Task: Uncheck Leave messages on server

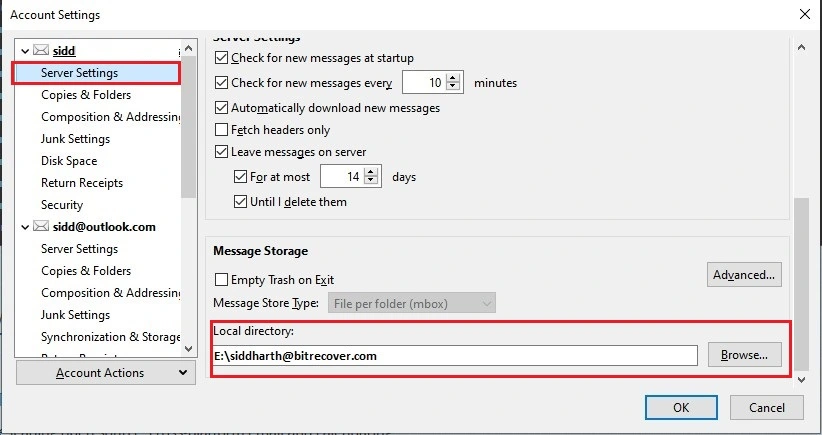Action: [222, 152]
